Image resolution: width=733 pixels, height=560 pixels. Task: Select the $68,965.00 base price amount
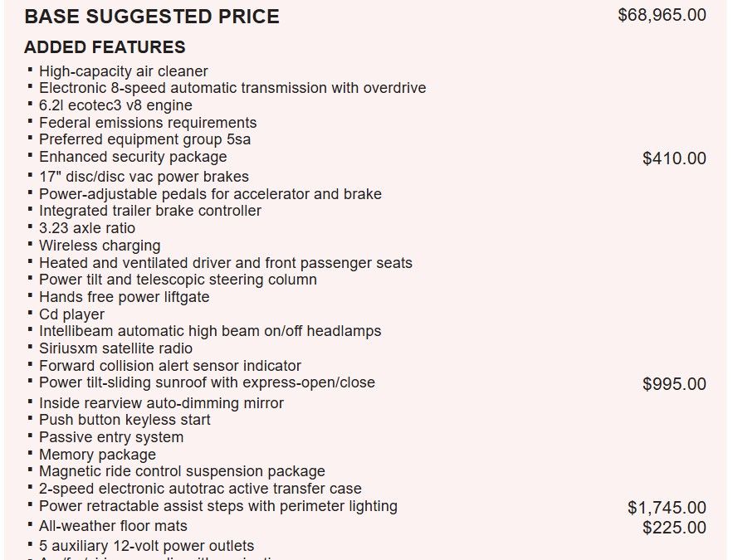click(662, 15)
